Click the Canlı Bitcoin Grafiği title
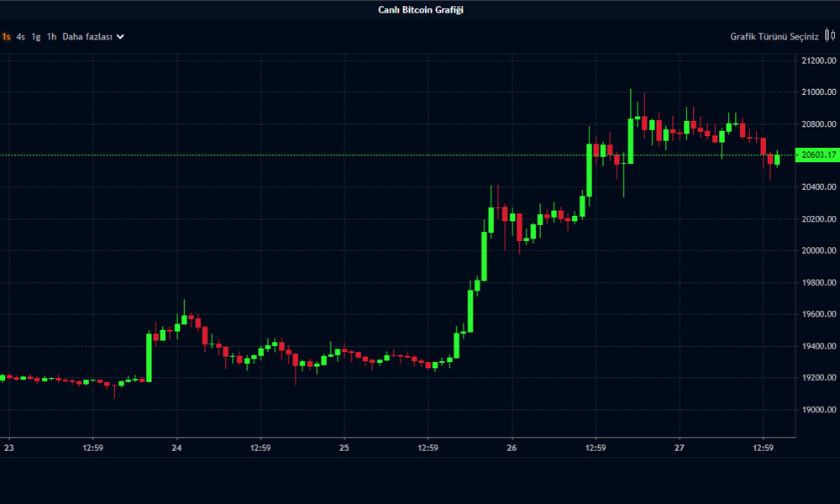This screenshot has width=840, height=504. pyautogui.click(x=421, y=10)
